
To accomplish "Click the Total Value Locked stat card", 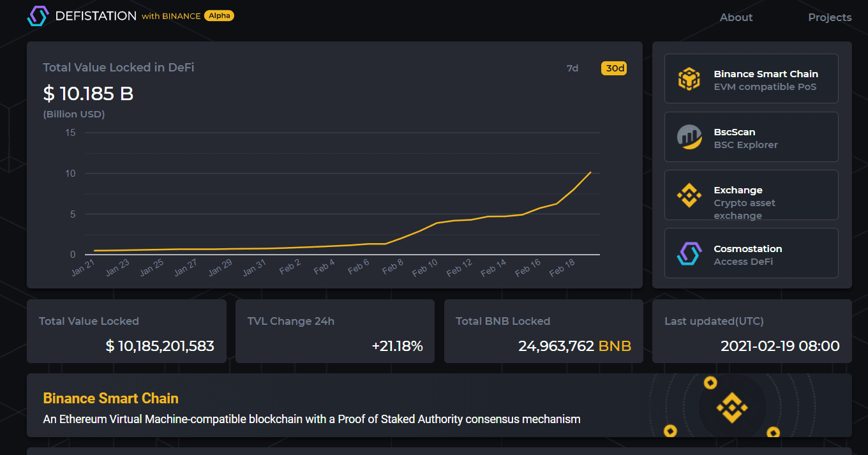I will click(x=126, y=331).
